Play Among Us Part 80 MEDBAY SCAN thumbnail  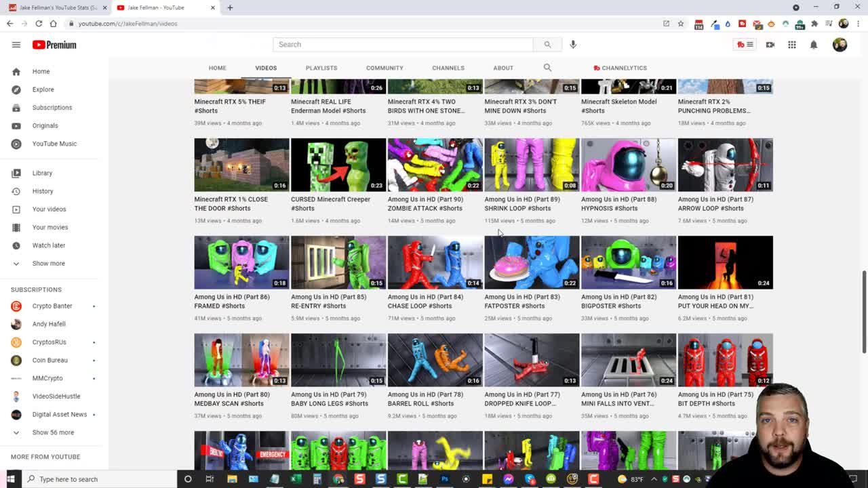tap(241, 360)
